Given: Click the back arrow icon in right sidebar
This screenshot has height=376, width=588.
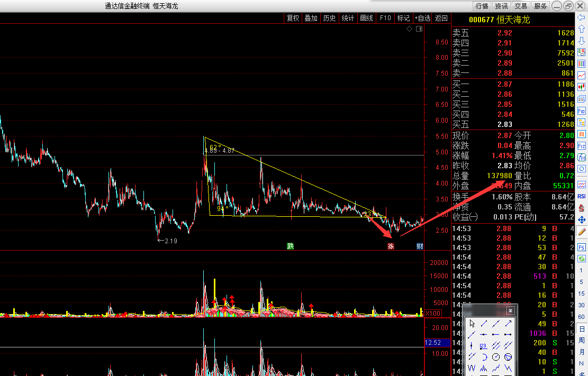Looking at the screenshot, I should [582, 17].
